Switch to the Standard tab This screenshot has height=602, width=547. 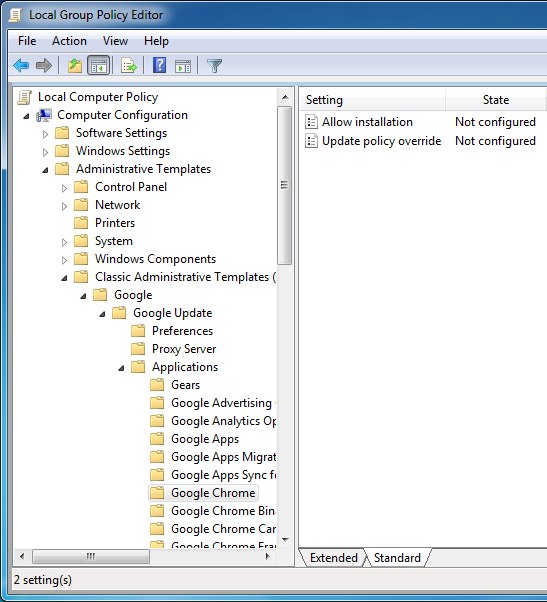click(x=397, y=557)
